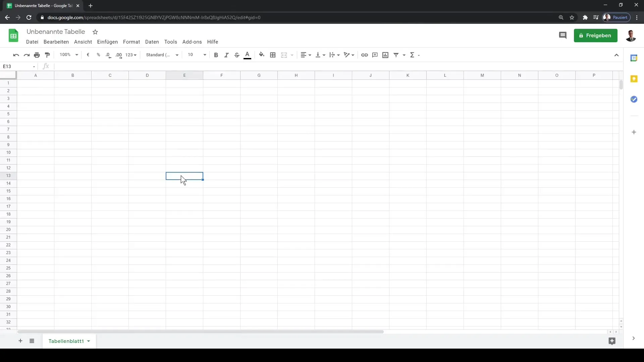The image size is (644, 362).
Task: Open Google Keep side panel icon
Action: point(634,79)
